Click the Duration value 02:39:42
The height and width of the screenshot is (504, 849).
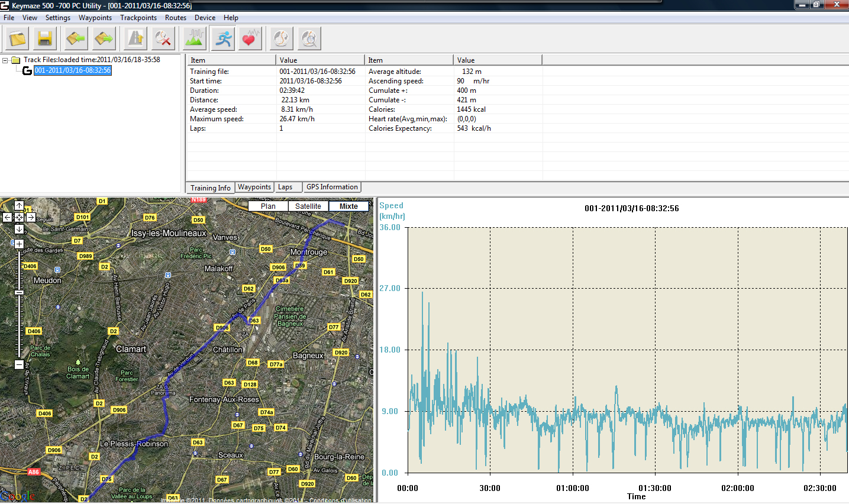[x=292, y=91]
